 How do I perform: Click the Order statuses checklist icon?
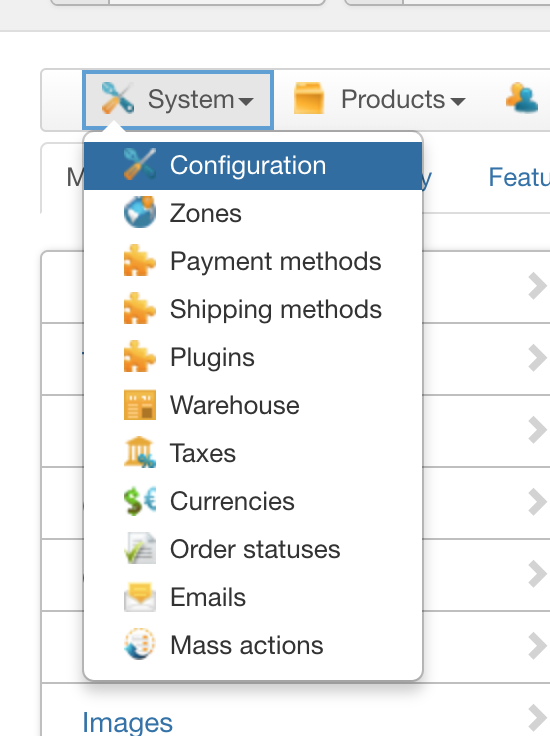[140, 548]
